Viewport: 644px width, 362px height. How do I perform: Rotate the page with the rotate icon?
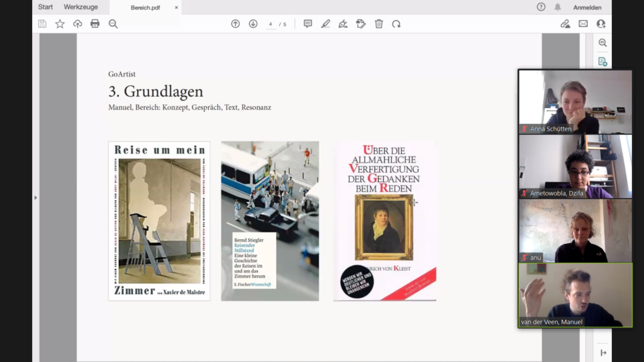396,24
